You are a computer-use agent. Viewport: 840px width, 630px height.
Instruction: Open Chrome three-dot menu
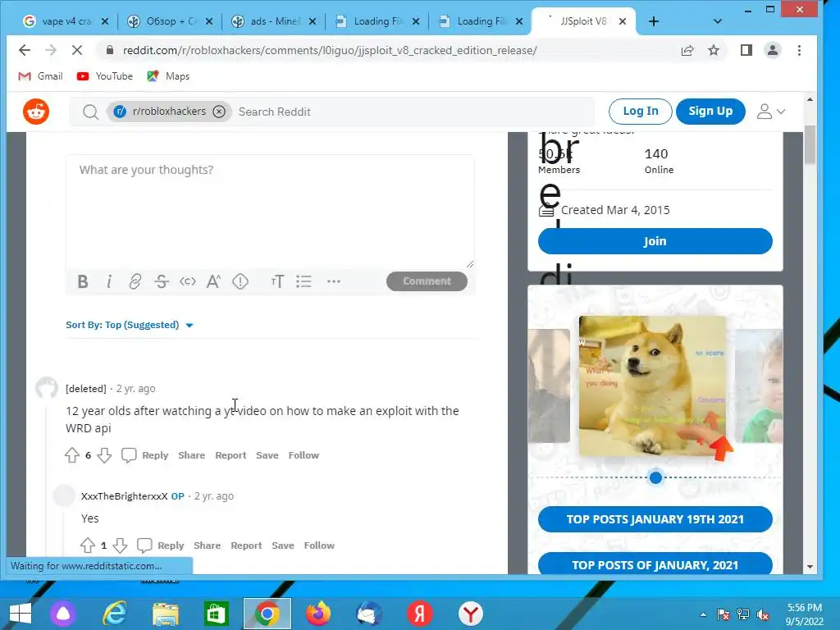(799, 50)
